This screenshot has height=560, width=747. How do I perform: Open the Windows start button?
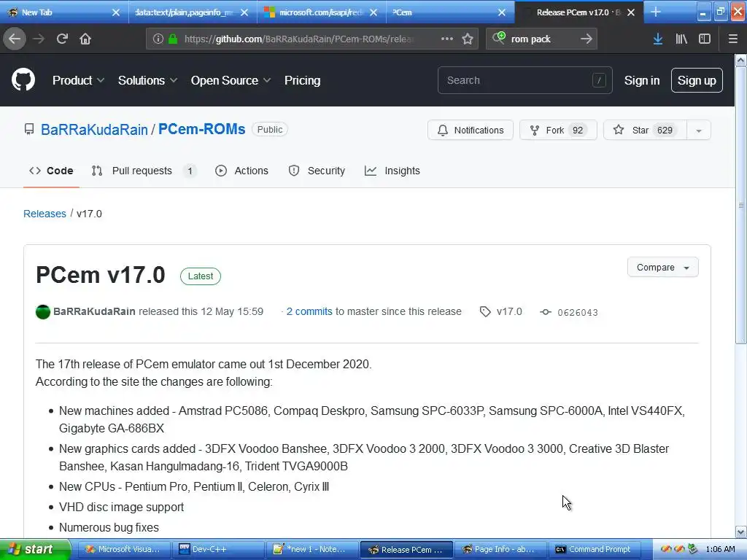[x=35, y=549]
